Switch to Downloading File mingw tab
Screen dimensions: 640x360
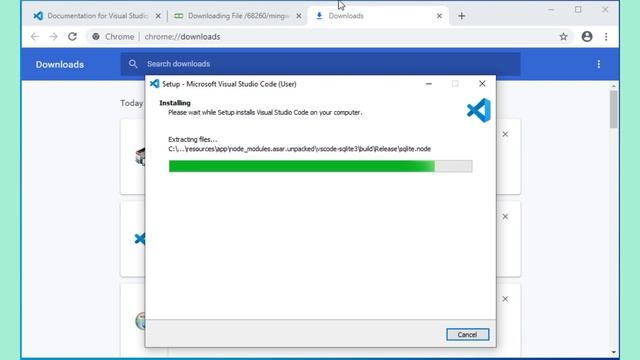(x=238, y=16)
